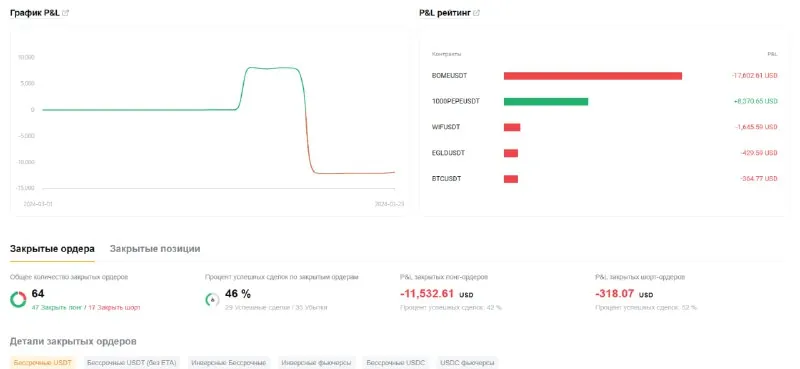Open the P&L рейтинг external link icon
The height and width of the screenshot is (369, 800).
coord(476,13)
